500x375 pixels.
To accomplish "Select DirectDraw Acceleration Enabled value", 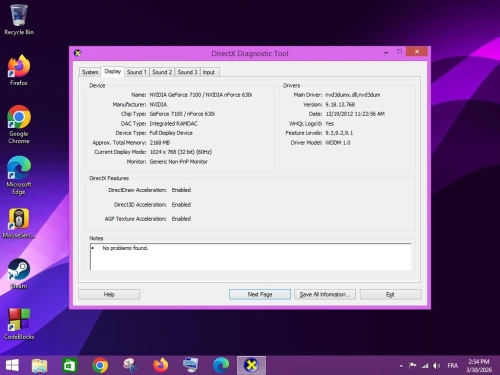I will click(x=181, y=190).
